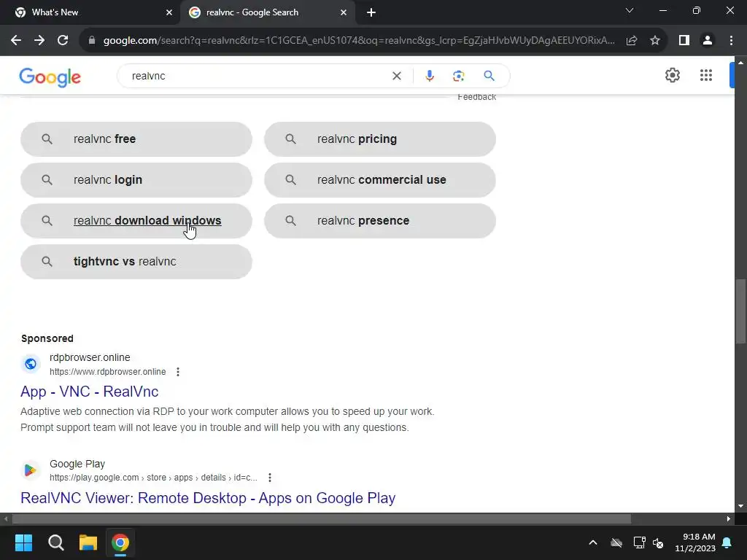Click the Google Play favicon
Viewport: 747px width, 560px height.
[x=31, y=470]
